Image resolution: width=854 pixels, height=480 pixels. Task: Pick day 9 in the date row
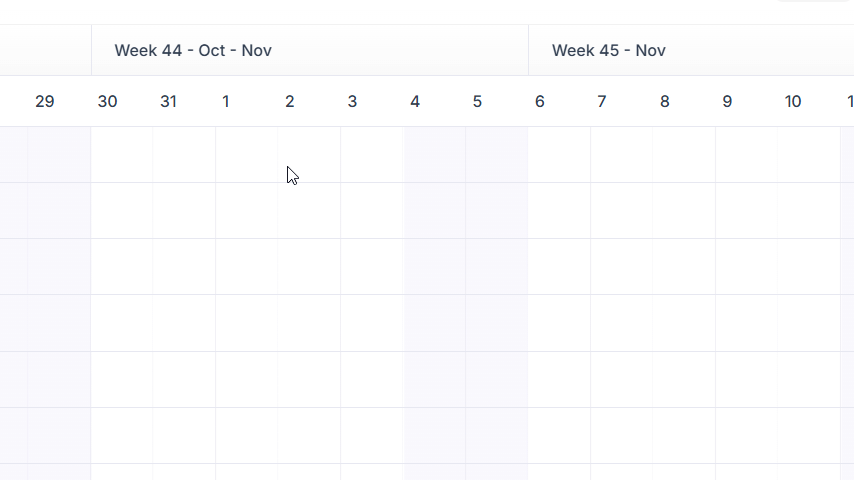[727, 101]
